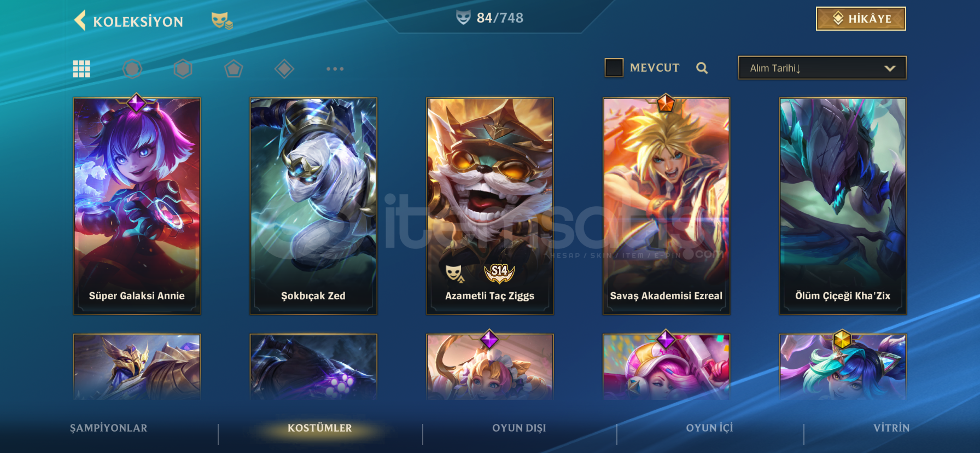This screenshot has width=980, height=453.
Task: Go back using the Koleksiyon arrow
Action: (x=80, y=21)
